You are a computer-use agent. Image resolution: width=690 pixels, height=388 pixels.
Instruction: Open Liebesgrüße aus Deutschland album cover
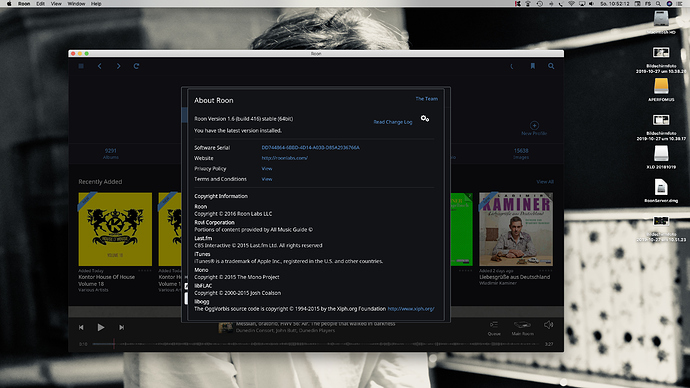[x=516, y=229]
